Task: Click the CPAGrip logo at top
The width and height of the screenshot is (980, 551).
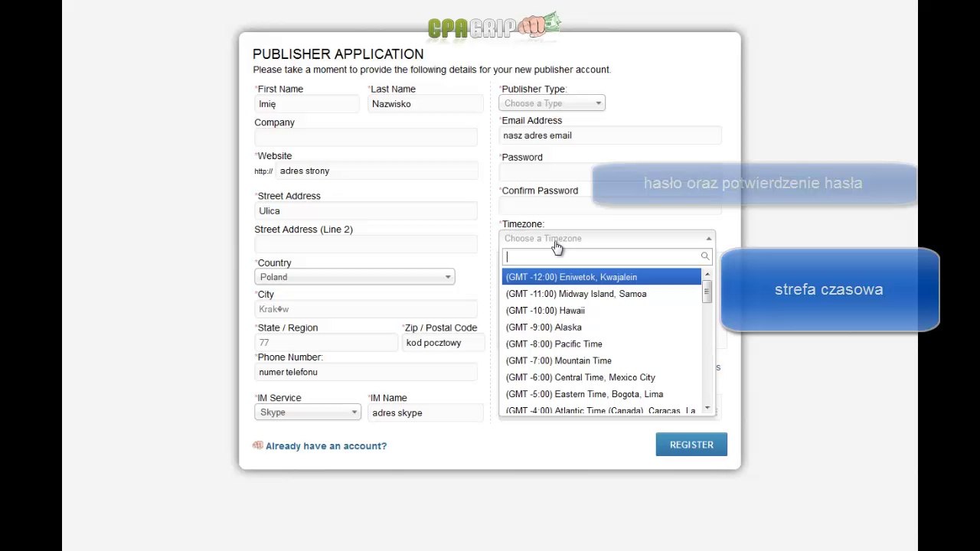Action: (495, 26)
